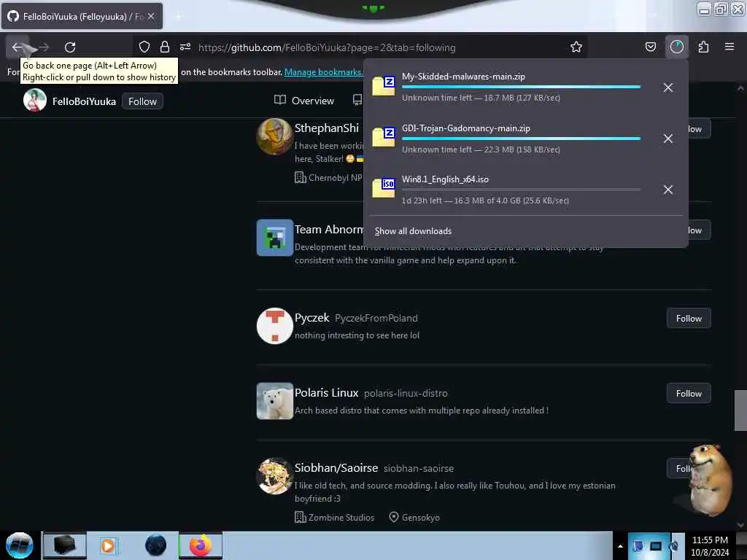Open black box taskbar application
Image resolution: width=747 pixels, height=560 pixels.
pyautogui.click(x=65, y=545)
